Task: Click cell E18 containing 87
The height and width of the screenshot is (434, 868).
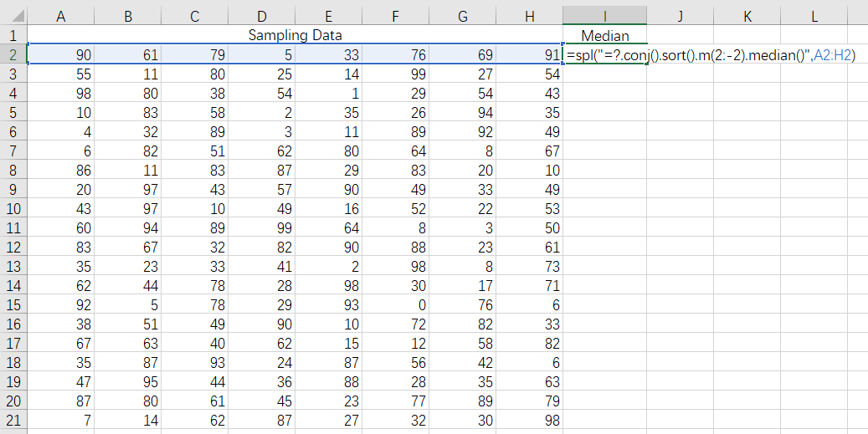Action: 328,362
